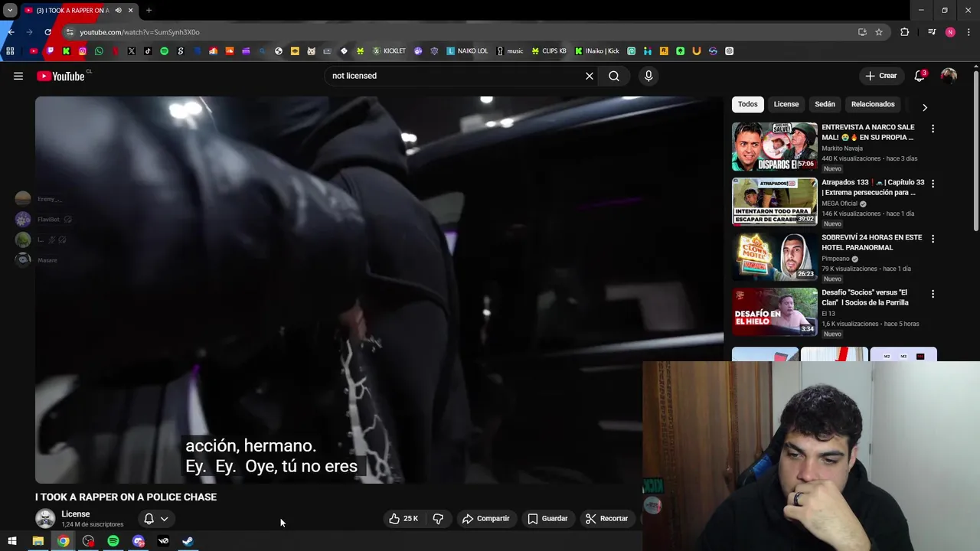This screenshot has height=551, width=980.
Task: Open the notifications bell
Action: pos(920,76)
